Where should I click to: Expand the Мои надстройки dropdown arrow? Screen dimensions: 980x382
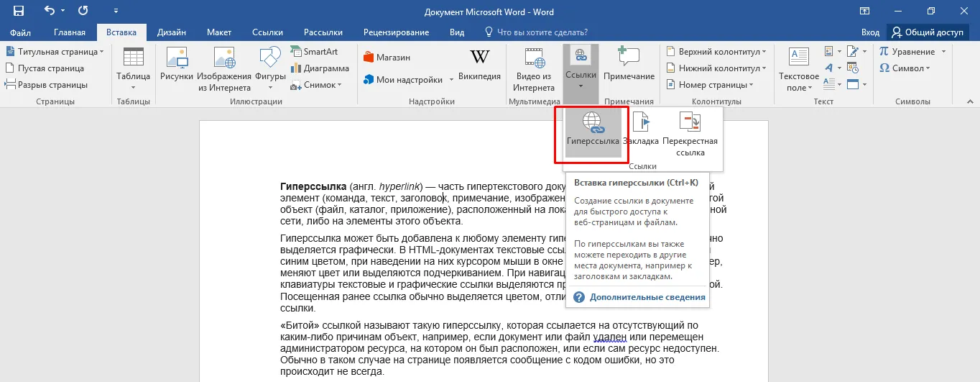(451, 80)
